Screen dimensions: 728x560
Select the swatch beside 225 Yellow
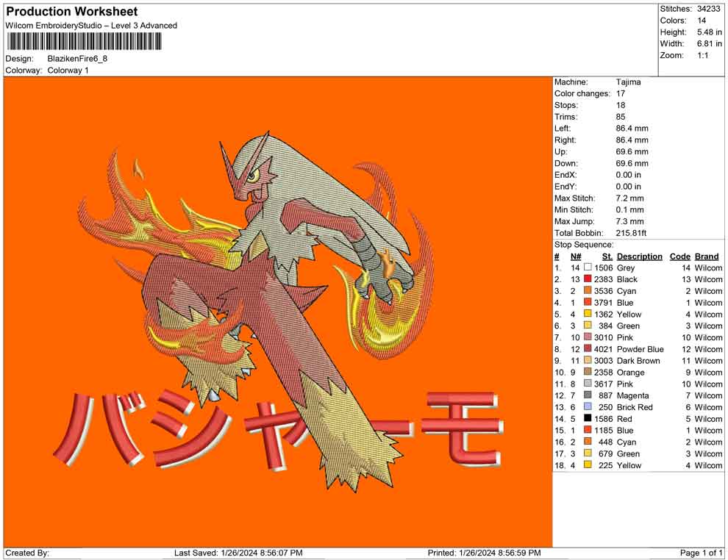pos(588,464)
